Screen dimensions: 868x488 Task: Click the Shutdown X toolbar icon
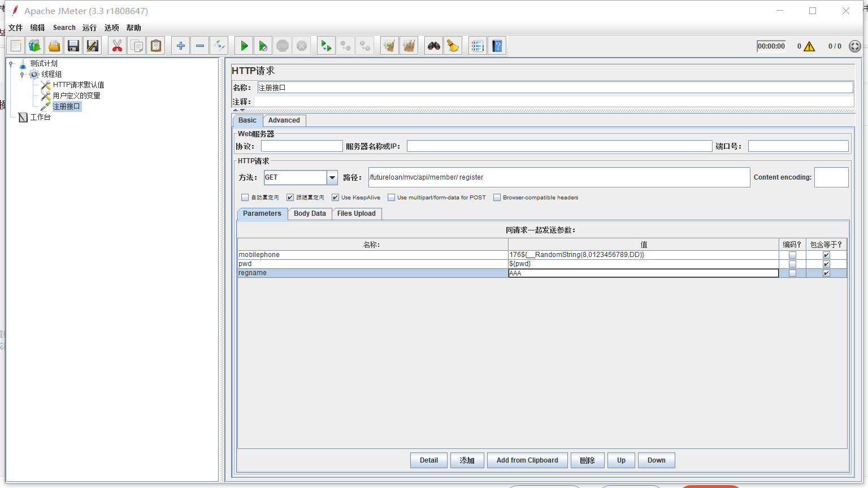click(x=302, y=46)
